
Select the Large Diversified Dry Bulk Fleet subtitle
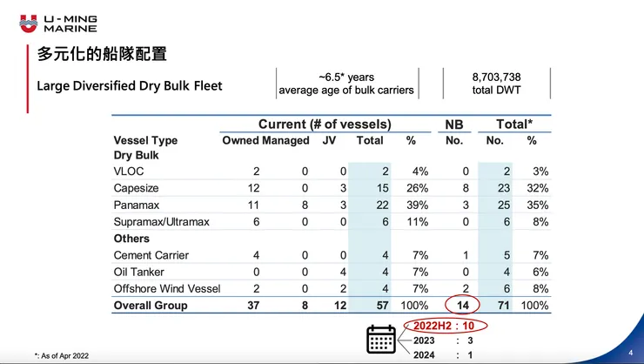pos(130,86)
